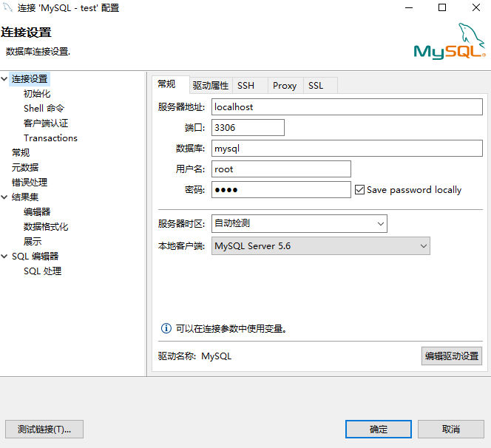Viewport: 491px width, 448px height.
Task: Click the username field containing root
Action: click(281, 169)
